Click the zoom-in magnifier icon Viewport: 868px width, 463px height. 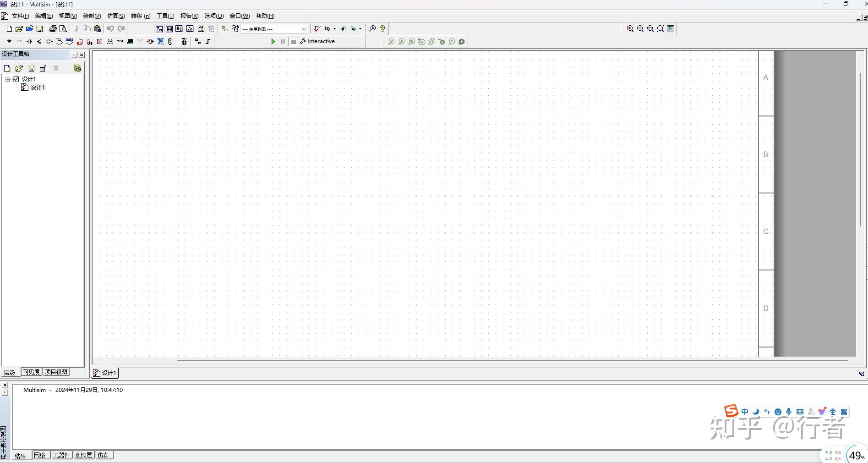coord(630,28)
